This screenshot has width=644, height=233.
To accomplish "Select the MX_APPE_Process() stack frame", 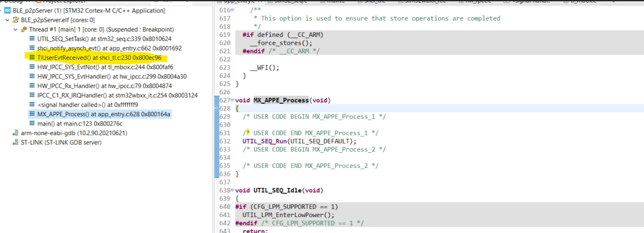I will point(100,114).
